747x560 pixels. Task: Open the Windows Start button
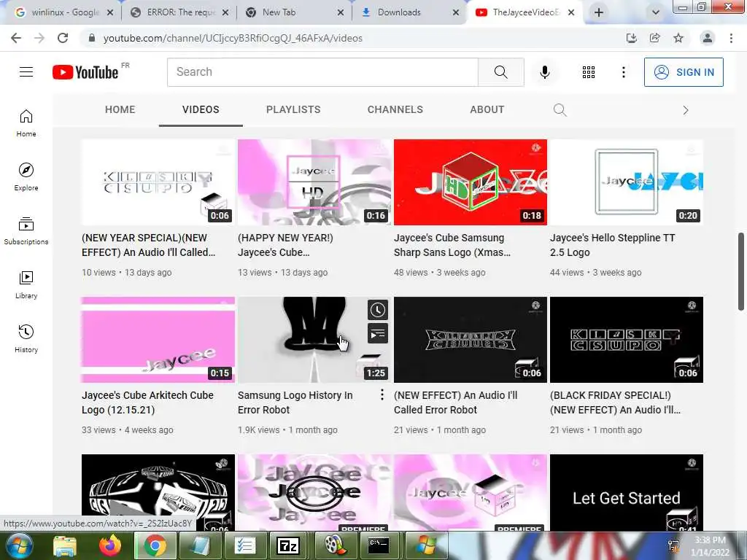point(18,545)
